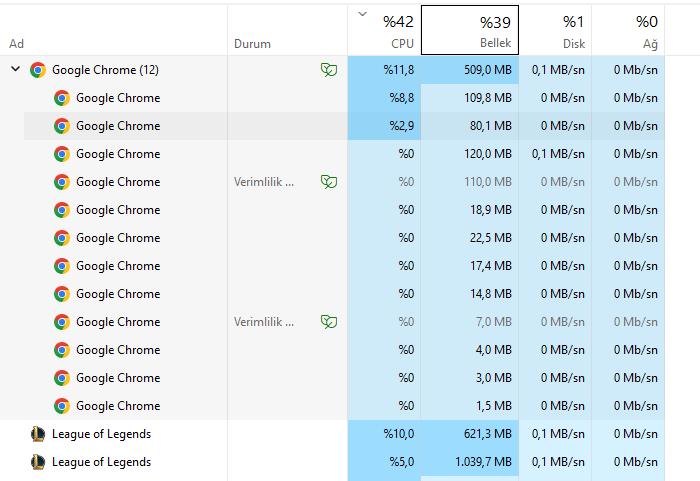This screenshot has height=481, width=700.
Task: Click the Chrome icon of the 22,5 MB process
Action: pos(62,238)
